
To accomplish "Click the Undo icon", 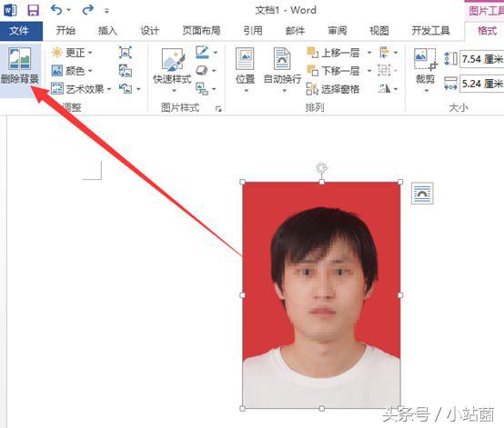I will click(x=55, y=10).
